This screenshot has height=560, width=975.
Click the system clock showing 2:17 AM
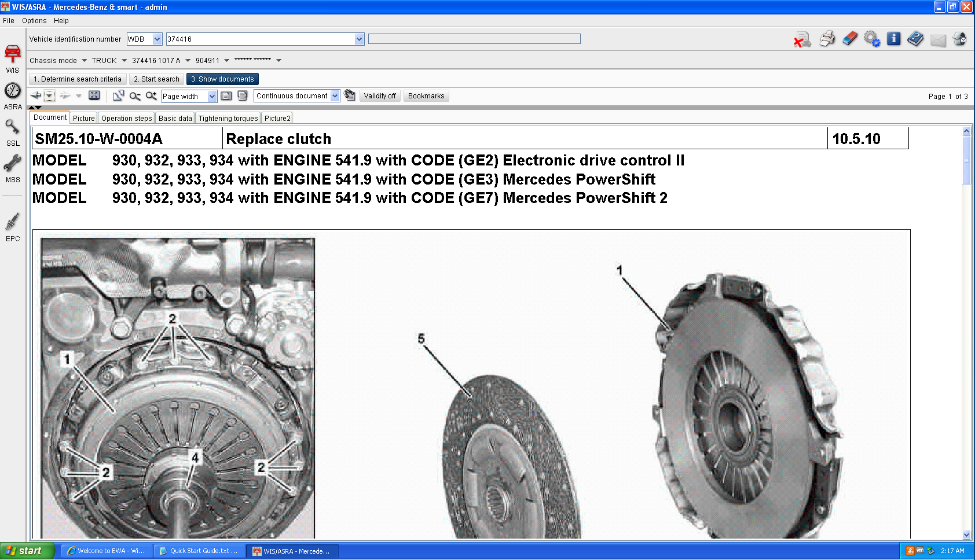pyautogui.click(x=952, y=551)
